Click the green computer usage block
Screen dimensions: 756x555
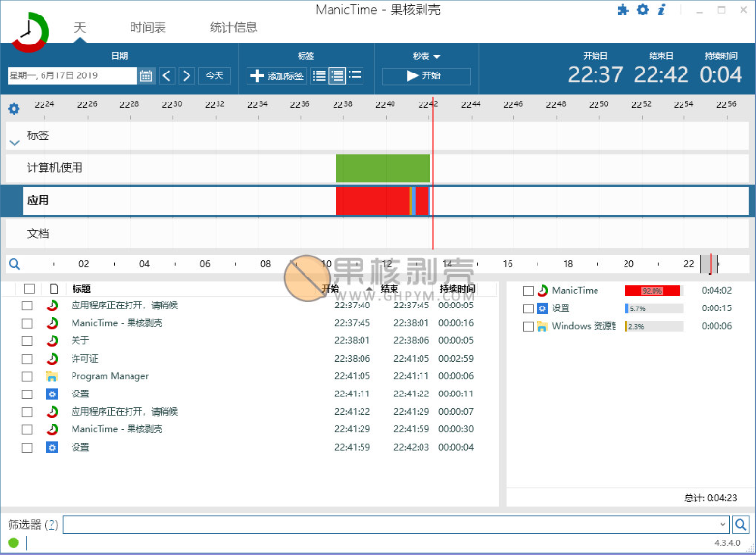click(383, 168)
